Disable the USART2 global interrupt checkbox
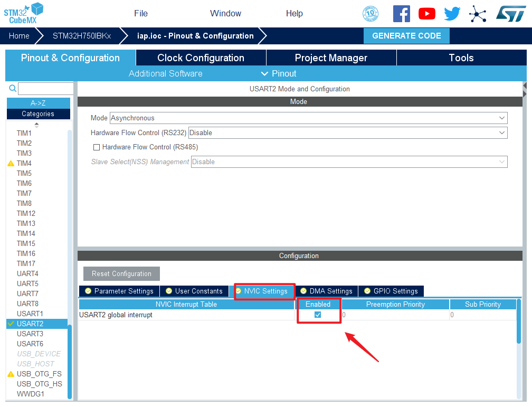Screen dimensions: 532x407 pos(318,315)
